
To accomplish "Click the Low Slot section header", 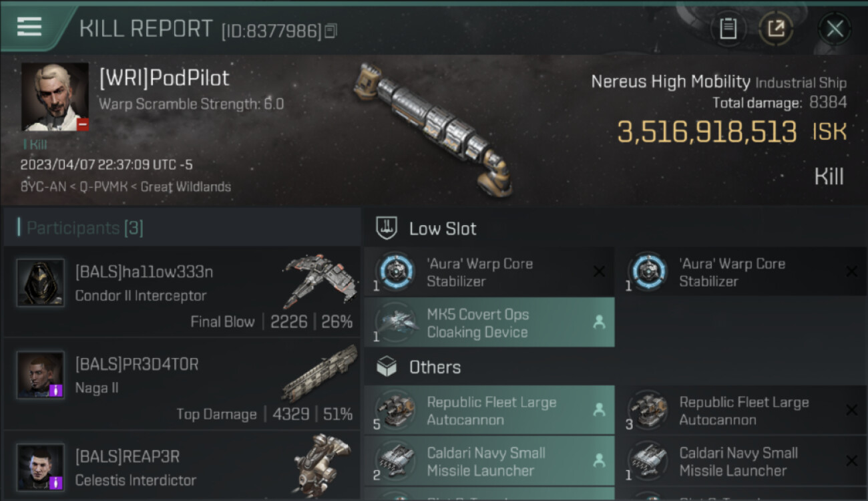I will pyautogui.click(x=442, y=229).
